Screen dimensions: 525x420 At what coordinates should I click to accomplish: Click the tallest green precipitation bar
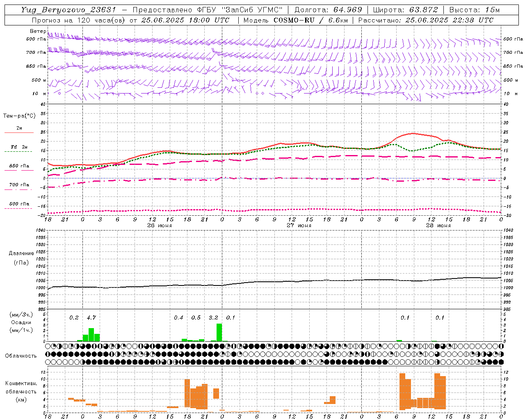pos(219,332)
